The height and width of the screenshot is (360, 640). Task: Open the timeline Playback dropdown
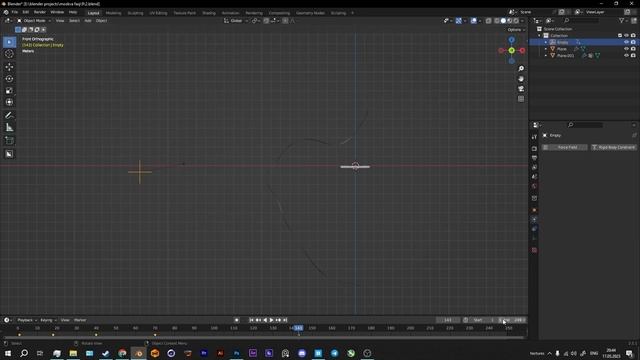point(27,320)
